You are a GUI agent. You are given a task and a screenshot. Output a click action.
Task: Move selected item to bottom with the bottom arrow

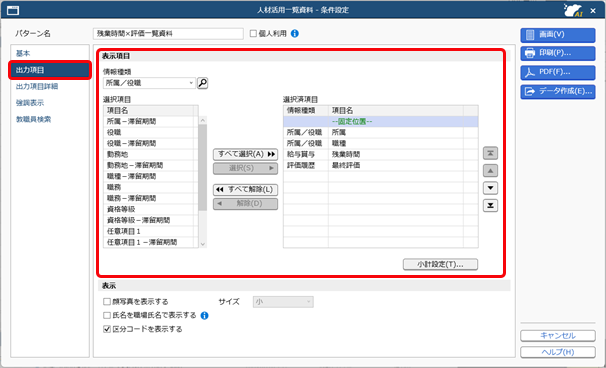click(x=490, y=206)
